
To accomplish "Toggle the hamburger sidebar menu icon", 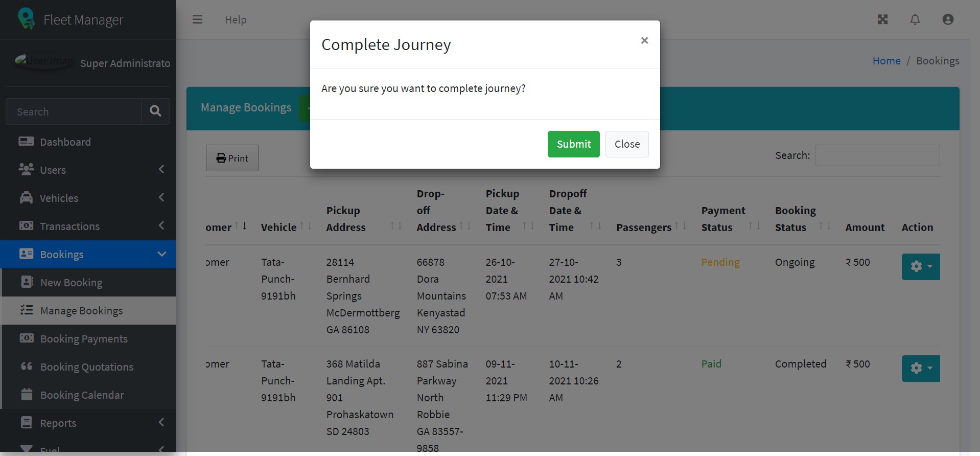I will coord(197,19).
